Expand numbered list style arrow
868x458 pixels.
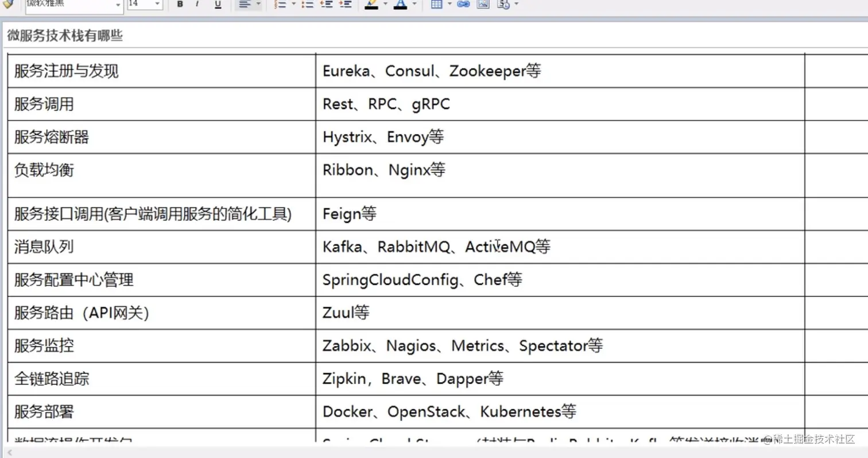(293, 5)
